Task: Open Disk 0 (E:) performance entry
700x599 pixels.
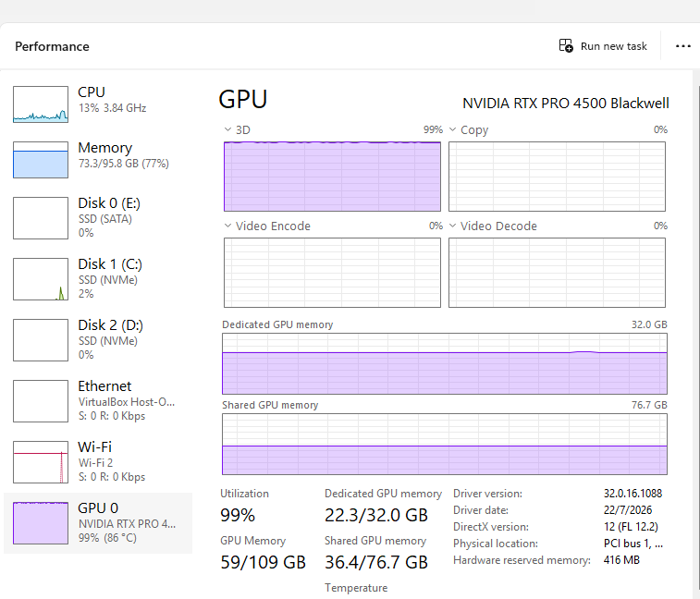Action: tap(98, 218)
